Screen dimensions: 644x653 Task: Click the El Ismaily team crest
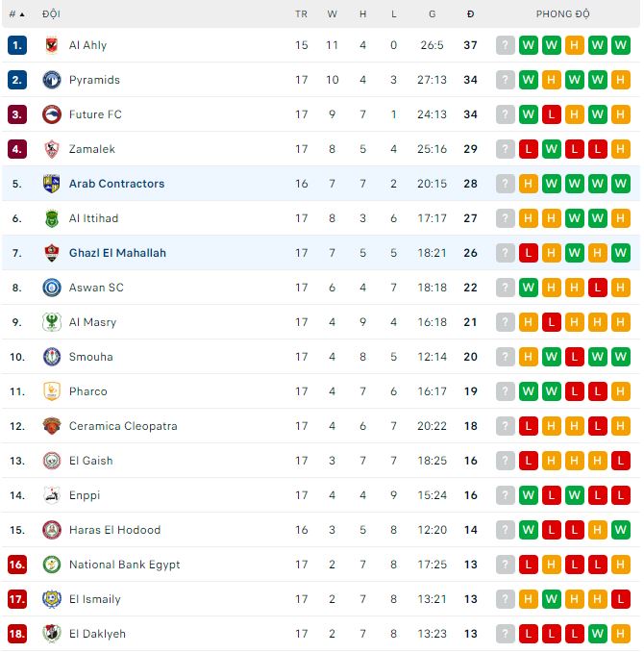tap(51, 599)
